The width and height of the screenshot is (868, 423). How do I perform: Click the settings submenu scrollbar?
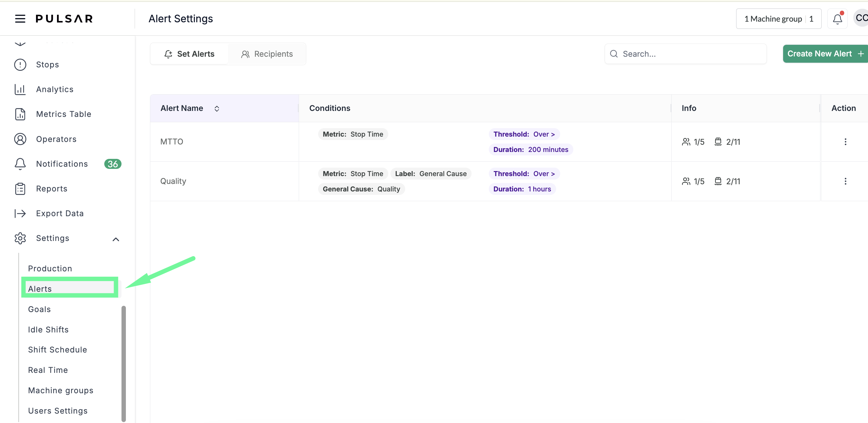[124, 363]
